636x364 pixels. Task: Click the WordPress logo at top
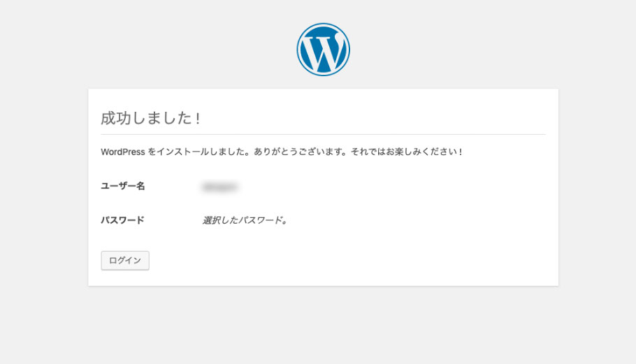[324, 50]
